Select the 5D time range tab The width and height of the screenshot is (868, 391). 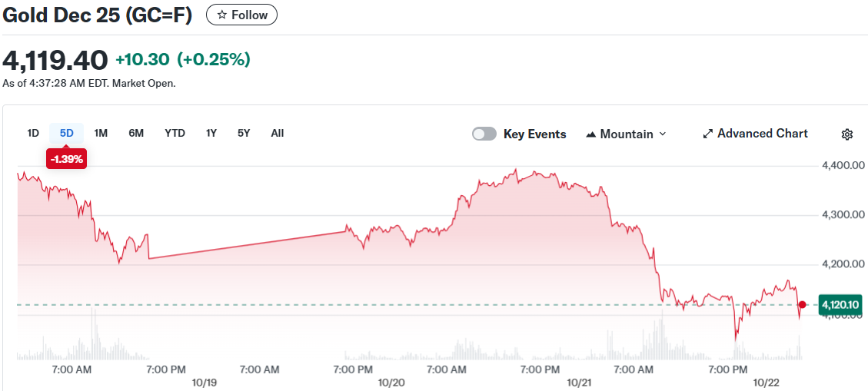pyautogui.click(x=67, y=133)
